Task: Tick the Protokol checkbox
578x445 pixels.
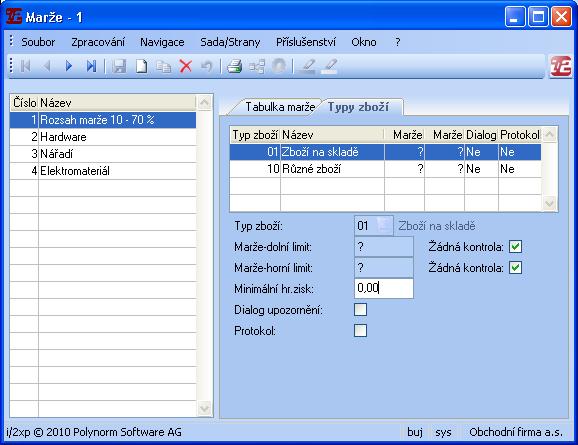Action: (x=360, y=330)
